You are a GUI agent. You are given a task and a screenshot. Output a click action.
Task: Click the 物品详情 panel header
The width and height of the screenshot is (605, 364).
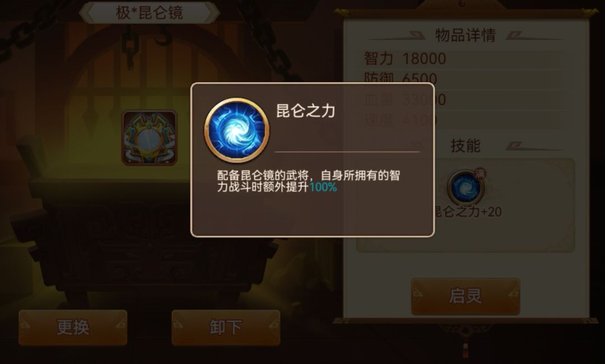click(466, 35)
